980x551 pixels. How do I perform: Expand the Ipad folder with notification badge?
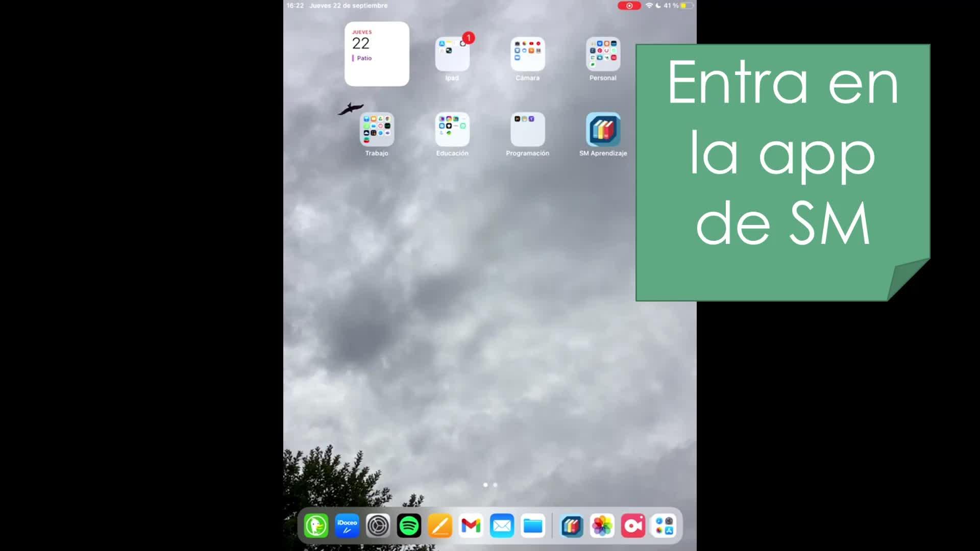pyautogui.click(x=452, y=54)
